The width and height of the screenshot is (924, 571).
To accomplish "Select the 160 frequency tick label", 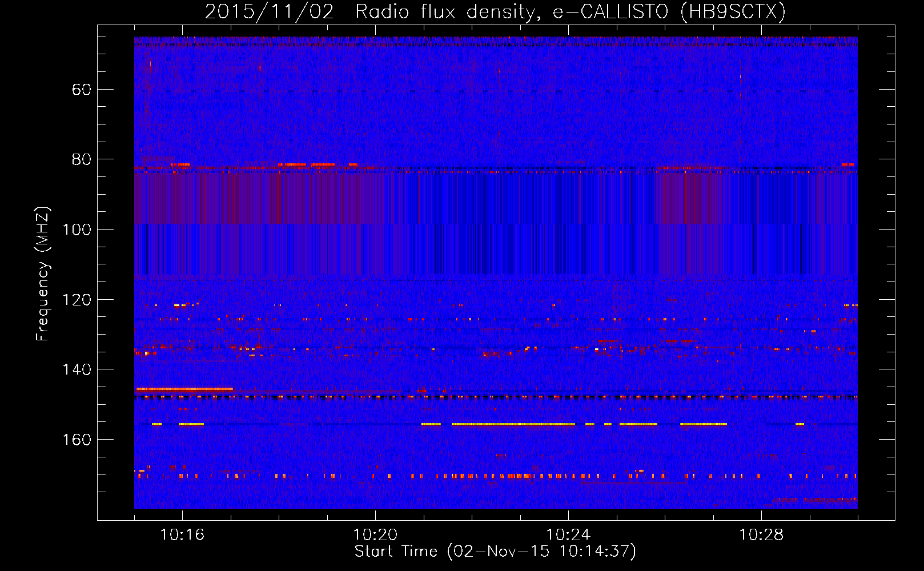I will click(x=77, y=440).
